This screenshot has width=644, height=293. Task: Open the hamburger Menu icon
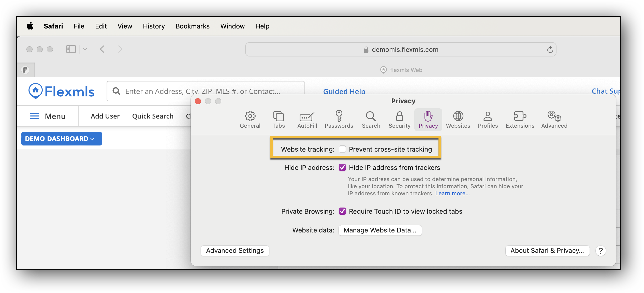coord(35,116)
